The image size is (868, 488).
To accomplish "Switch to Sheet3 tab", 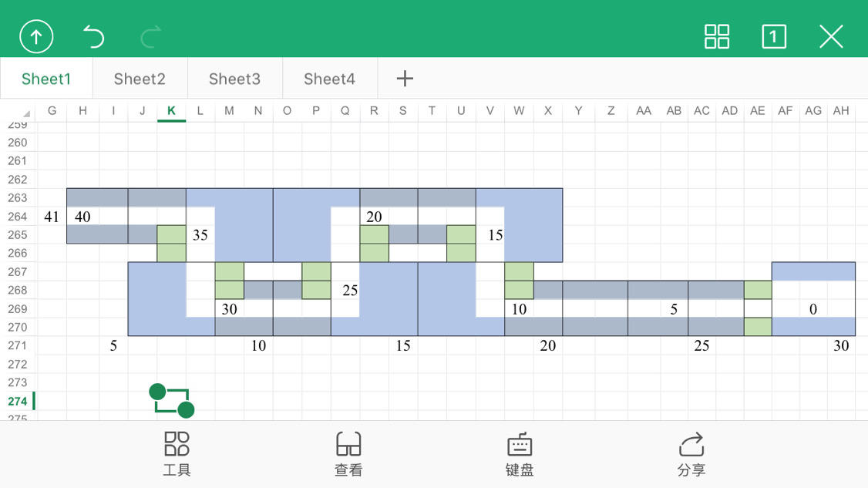I will [x=234, y=79].
